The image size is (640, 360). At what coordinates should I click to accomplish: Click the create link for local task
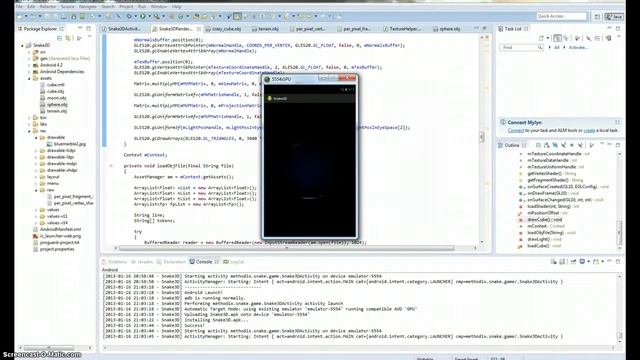pyautogui.click(x=589, y=130)
